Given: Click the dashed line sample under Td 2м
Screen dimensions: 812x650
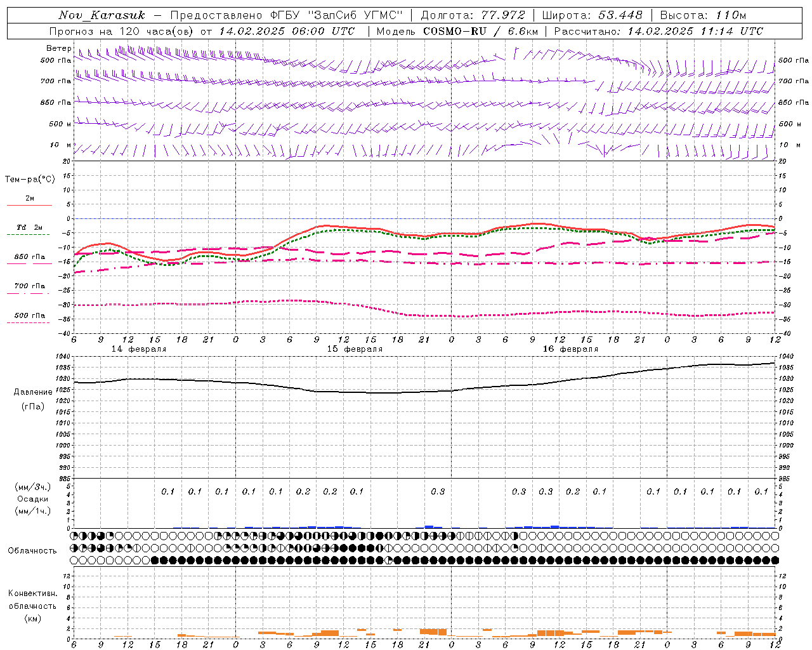Looking at the screenshot, I should 29,235.
